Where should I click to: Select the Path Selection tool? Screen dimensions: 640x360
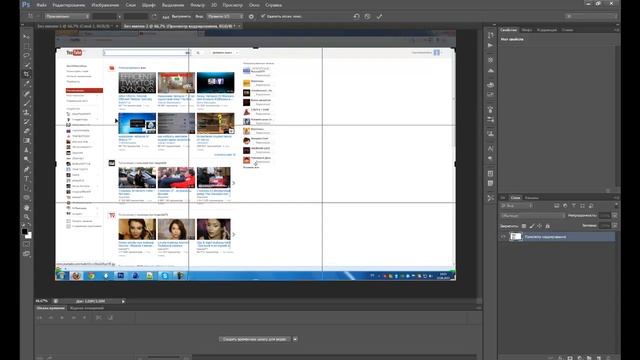27,188
